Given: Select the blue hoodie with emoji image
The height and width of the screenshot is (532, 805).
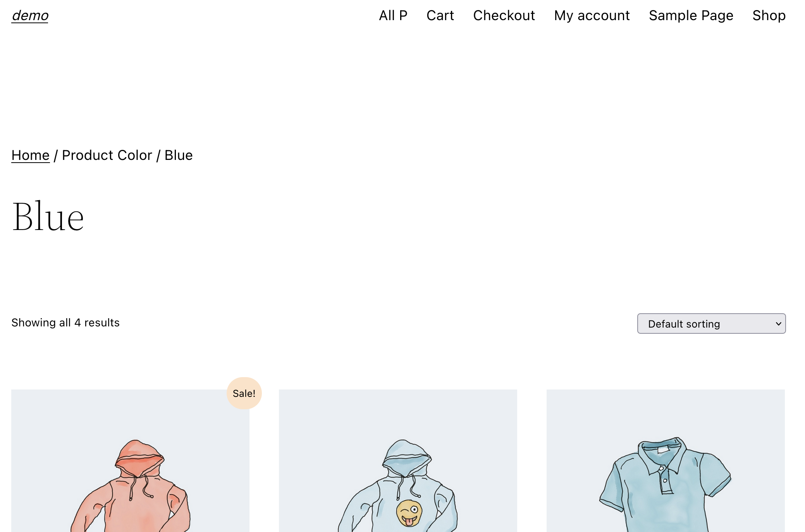Looking at the screenshot, I should [398, 461].
